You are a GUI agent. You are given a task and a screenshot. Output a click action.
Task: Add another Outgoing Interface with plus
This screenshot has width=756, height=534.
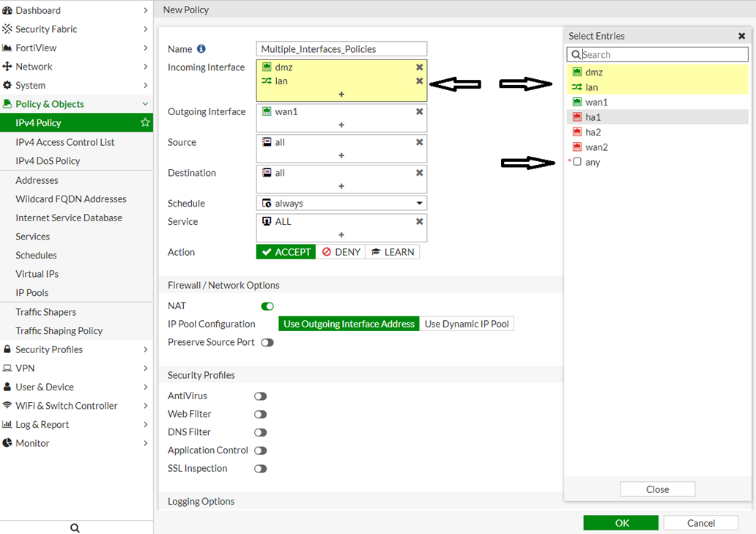tap(341, 125)
